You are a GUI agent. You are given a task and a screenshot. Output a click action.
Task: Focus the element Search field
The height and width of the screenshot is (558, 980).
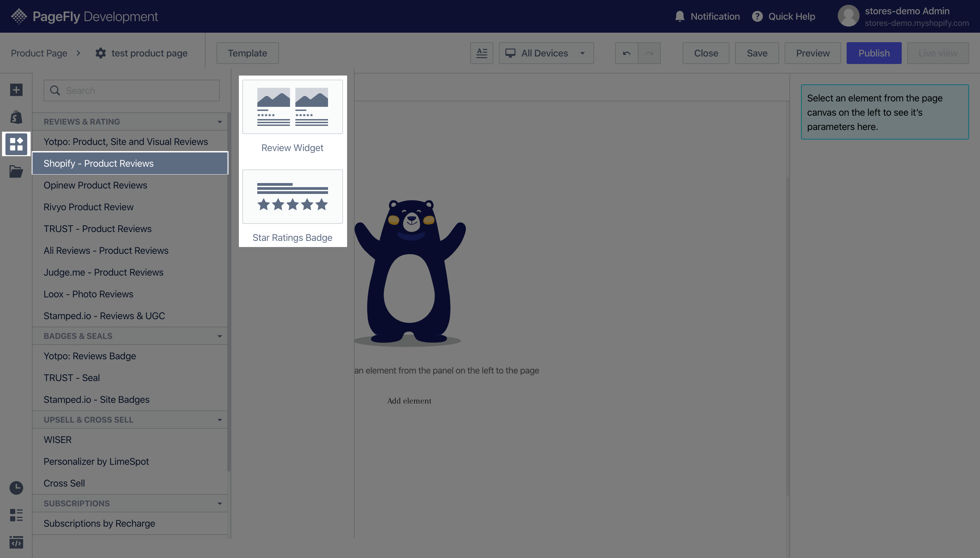click(131, 91)
